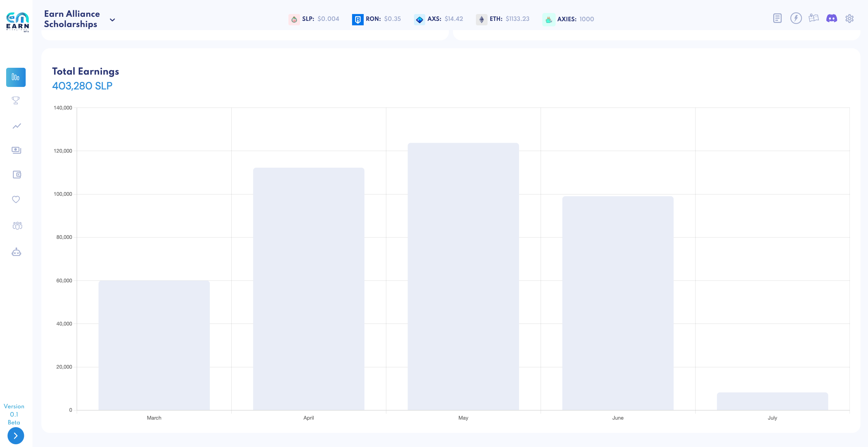Click the AXS token icon
The width and height of the screenshot is (868, 447).
[x=419, y=20]
